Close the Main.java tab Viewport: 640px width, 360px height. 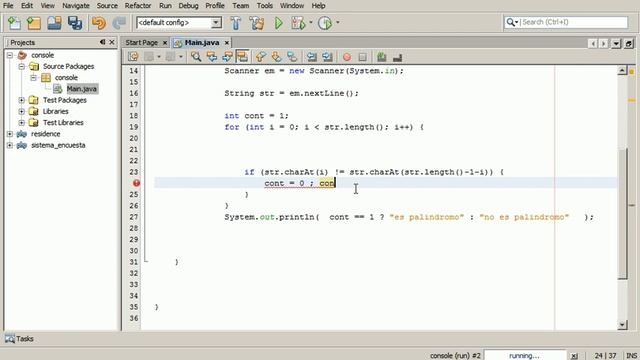[x=227, y=42]
